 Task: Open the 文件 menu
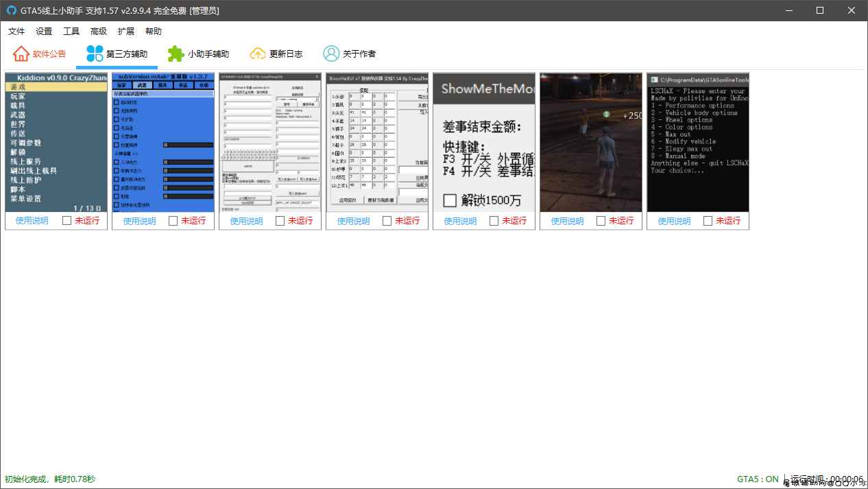(x=16, y=32)
